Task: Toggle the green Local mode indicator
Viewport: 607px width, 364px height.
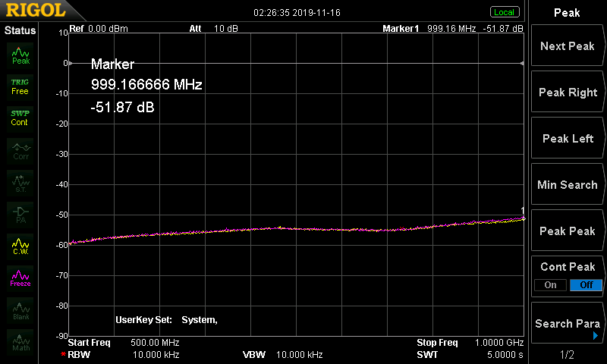Action: point(504,12)
